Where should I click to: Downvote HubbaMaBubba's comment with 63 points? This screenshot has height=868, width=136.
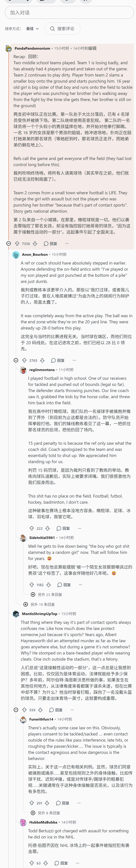46,863
